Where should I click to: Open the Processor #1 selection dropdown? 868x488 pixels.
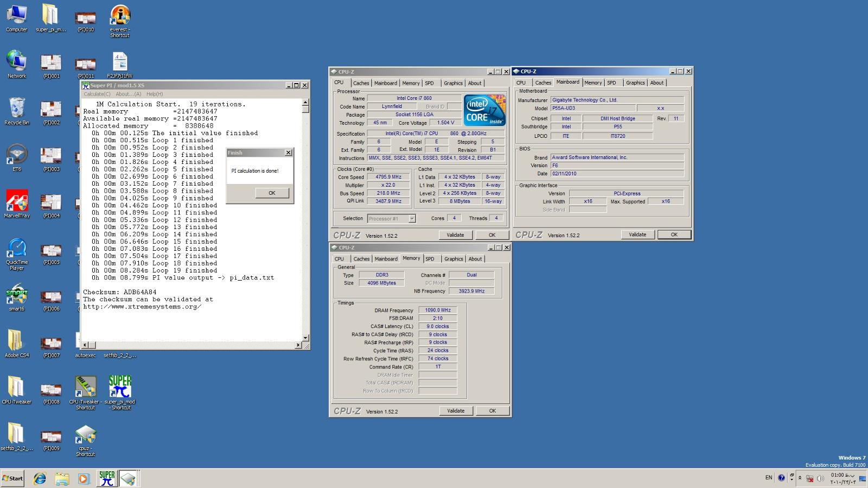coord(392,218)
